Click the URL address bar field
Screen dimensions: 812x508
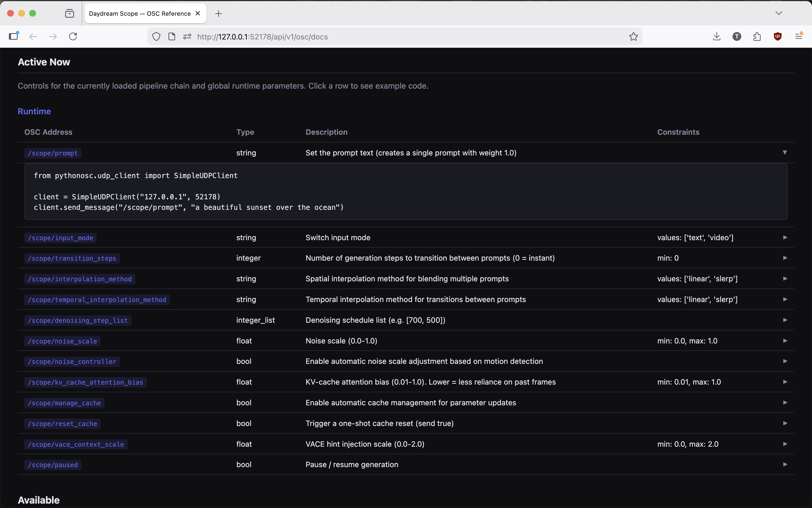click(403, 37)
